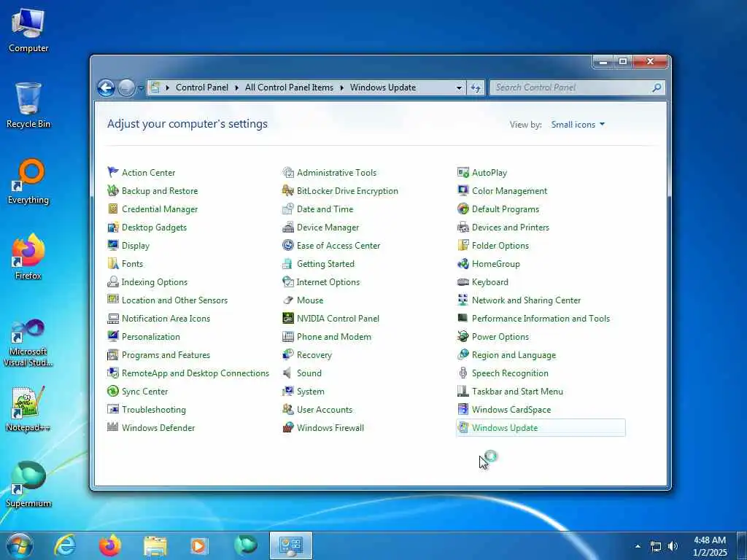This screenshot has height=560, width=747.
Task: Open Windows Media Player from taskbar
Action: [x=200, y=545]
